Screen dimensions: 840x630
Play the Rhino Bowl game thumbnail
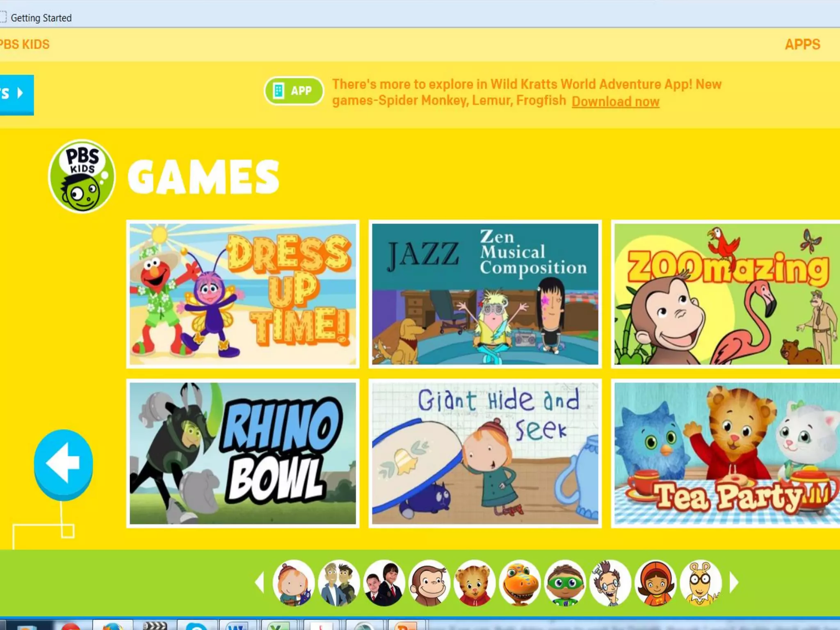[x=243, y=453]
